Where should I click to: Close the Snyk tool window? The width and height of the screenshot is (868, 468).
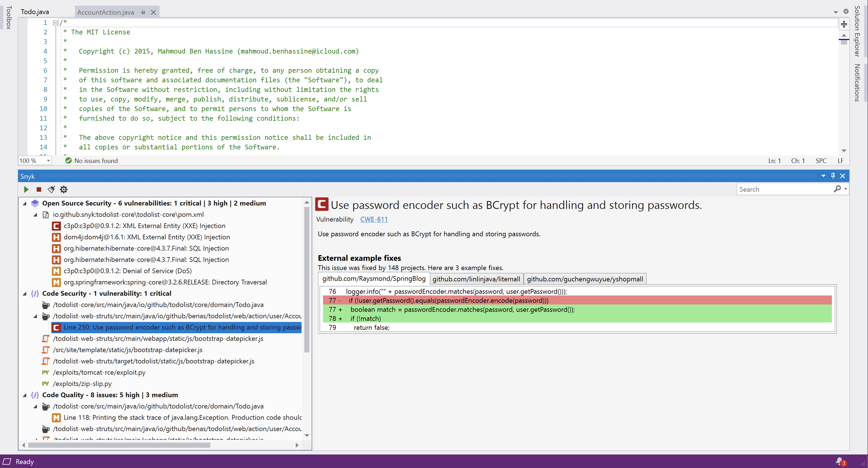point(842,176)
